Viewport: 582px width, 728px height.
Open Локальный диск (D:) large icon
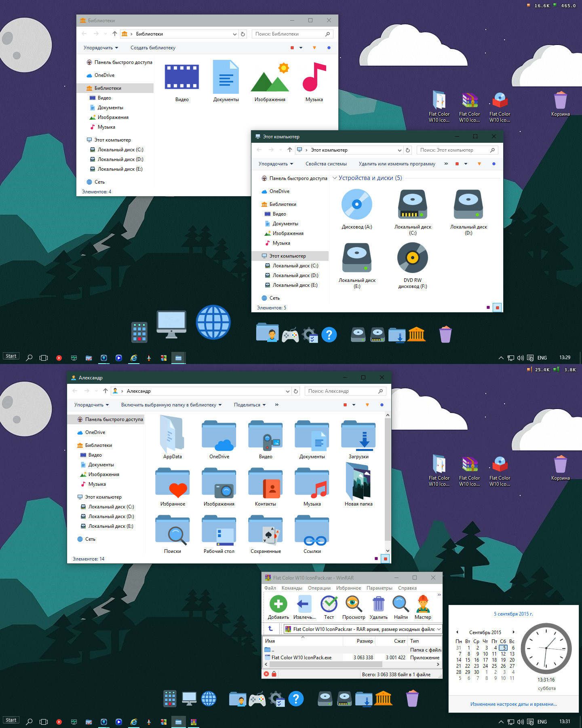[x=468, y=204]
